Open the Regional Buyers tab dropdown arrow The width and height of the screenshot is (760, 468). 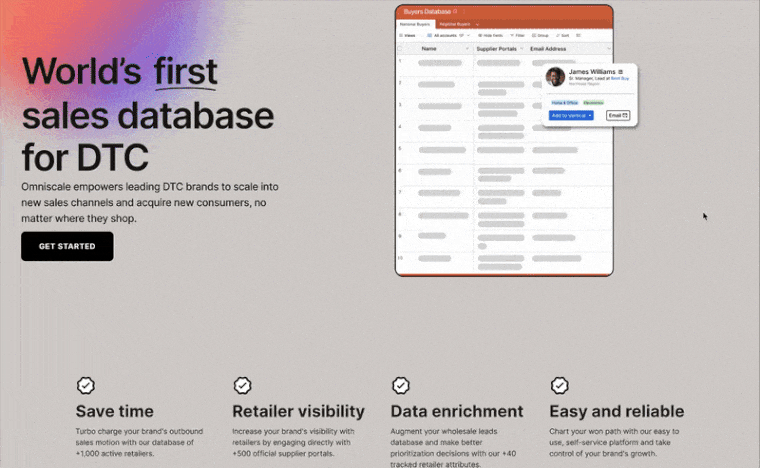477,24
